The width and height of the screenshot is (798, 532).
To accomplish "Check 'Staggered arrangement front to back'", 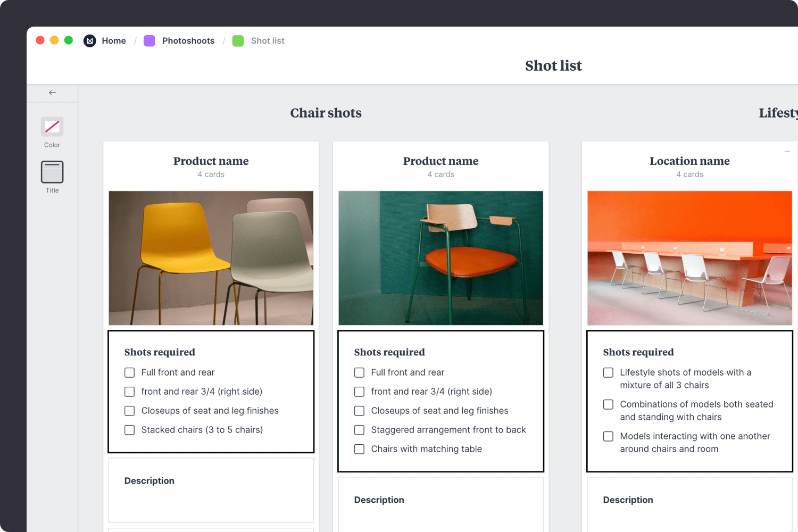I will tap(359, 430).
